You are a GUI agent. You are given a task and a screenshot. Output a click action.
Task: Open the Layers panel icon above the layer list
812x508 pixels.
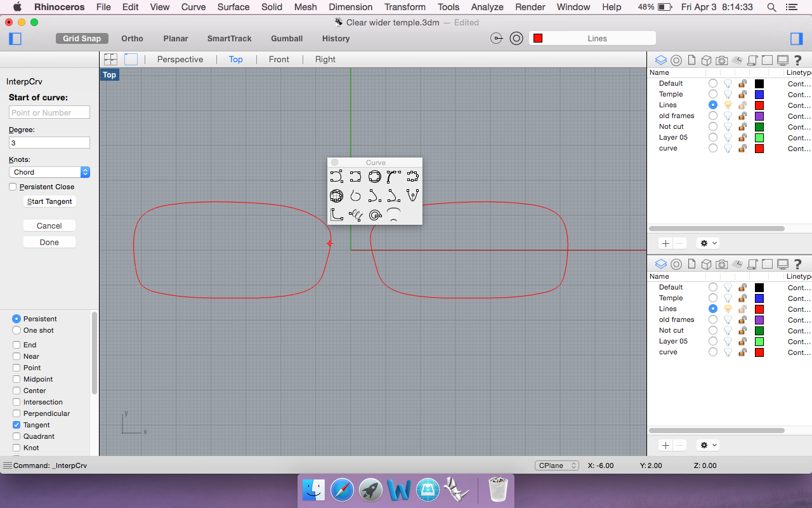pos(660,60)
